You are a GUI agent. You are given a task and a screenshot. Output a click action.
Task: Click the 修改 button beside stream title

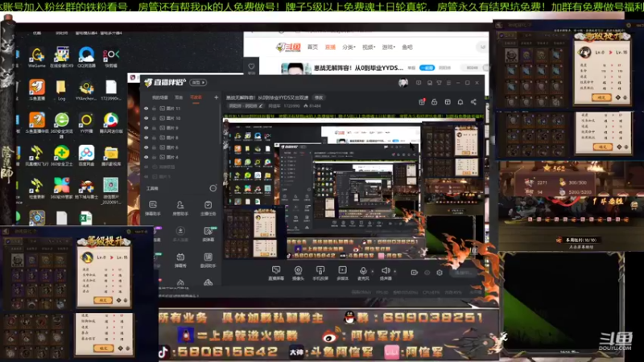point(319,97)
